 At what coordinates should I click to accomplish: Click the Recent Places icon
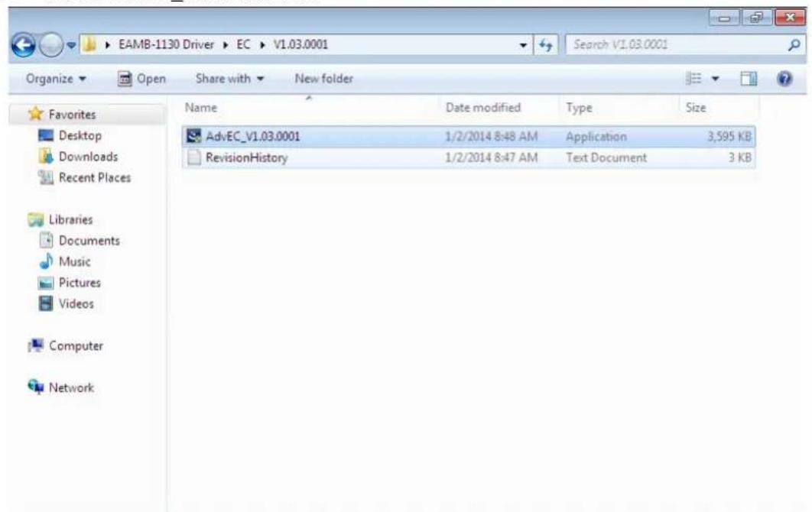(x=46, y=177)
